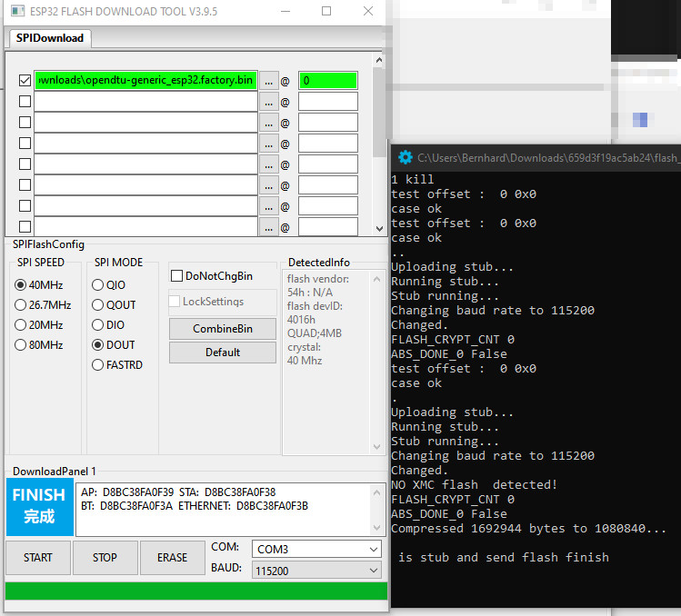Switch to the SPIDownload tab
This screenshot has height=616, width=681.
click(50, 38)
